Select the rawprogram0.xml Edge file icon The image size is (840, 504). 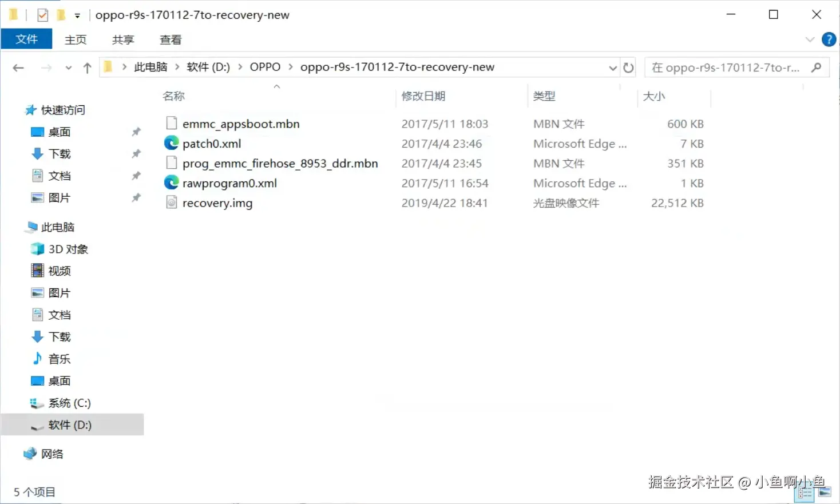171,182
